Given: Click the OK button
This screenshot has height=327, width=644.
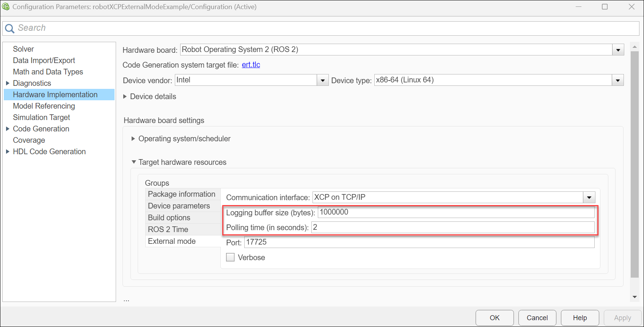Looking at the screenshot, I should click(x=495, y=318).
